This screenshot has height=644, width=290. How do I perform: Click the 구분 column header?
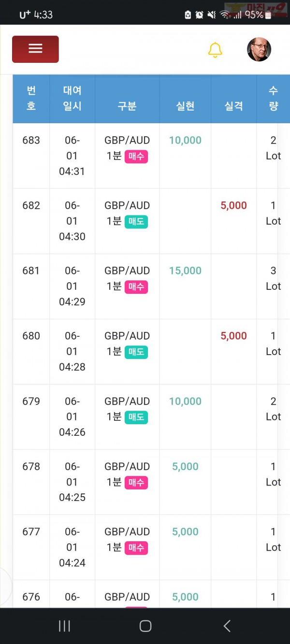tap(127, 106)
